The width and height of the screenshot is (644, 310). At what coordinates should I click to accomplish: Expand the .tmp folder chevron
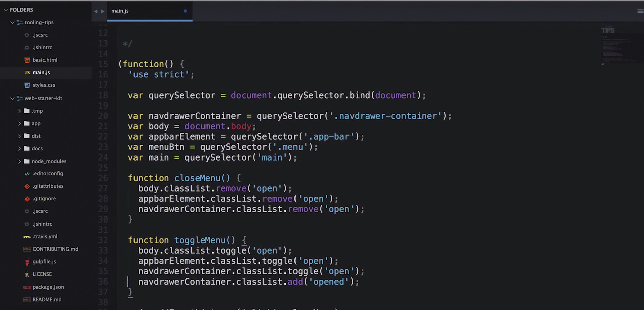[x=19, y=111]
